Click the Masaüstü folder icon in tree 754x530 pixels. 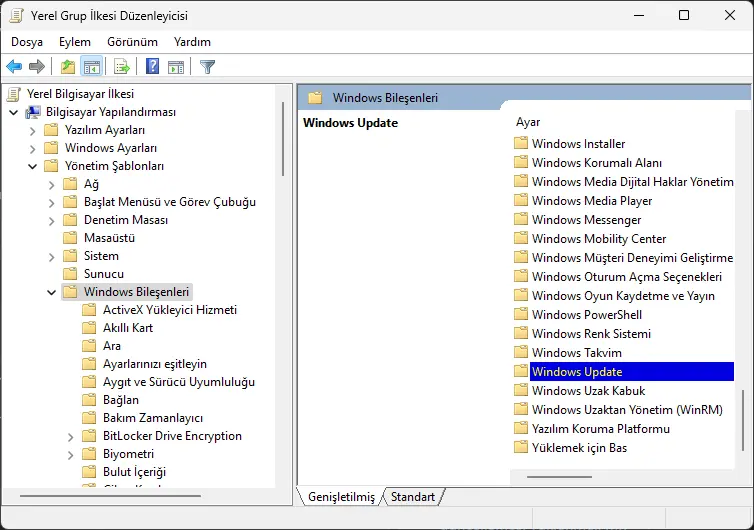(x=70, y=238)
